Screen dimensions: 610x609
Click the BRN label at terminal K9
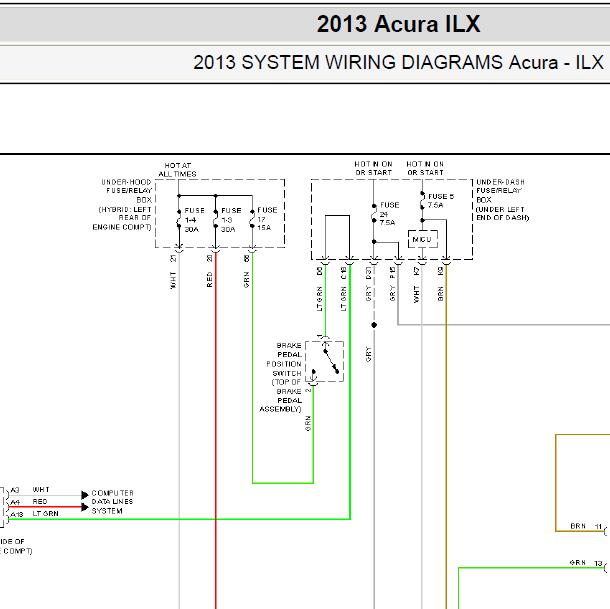pyautogui.click(x=440, y=294)
